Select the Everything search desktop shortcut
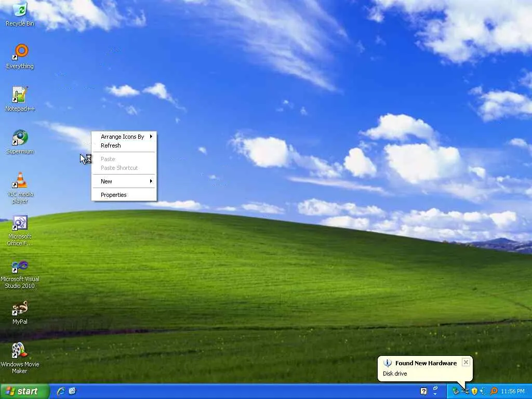Viewport: 532px width, 399px height. point(20,57)
